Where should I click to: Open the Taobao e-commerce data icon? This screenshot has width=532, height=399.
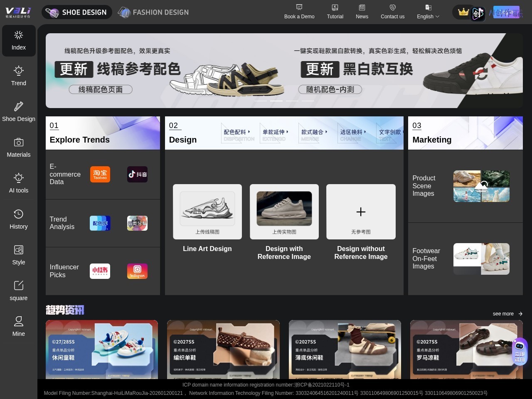click(100, 175)
